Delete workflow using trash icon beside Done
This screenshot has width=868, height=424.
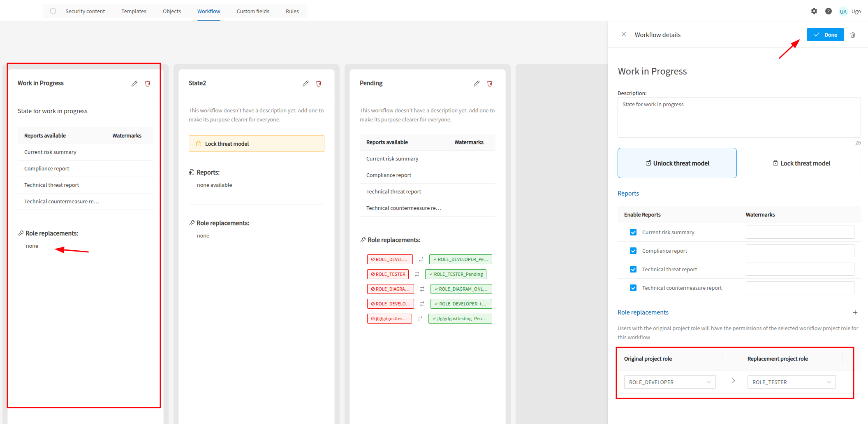tap(853, 35)
